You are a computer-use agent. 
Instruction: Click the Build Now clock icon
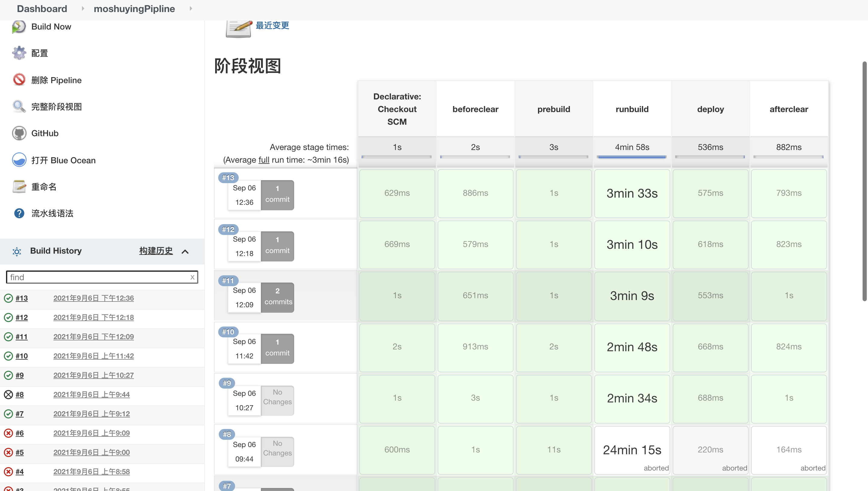point(19,27)
